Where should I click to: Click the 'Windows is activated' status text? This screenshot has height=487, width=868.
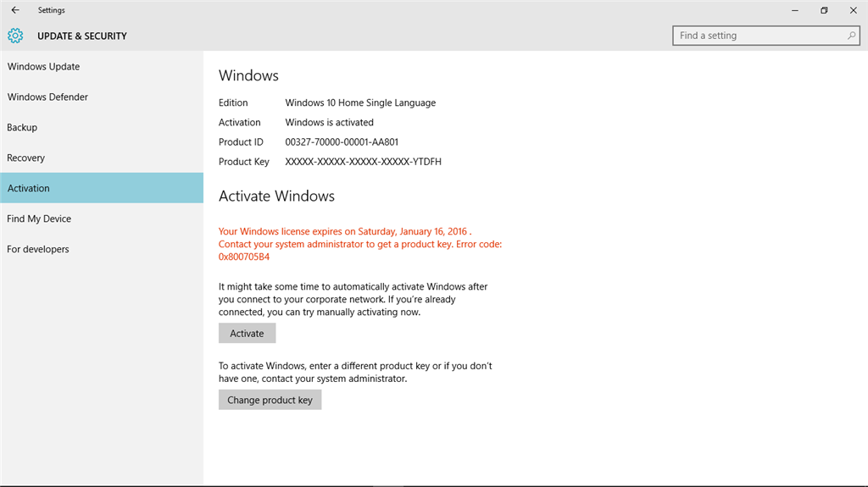click(330, 122)
